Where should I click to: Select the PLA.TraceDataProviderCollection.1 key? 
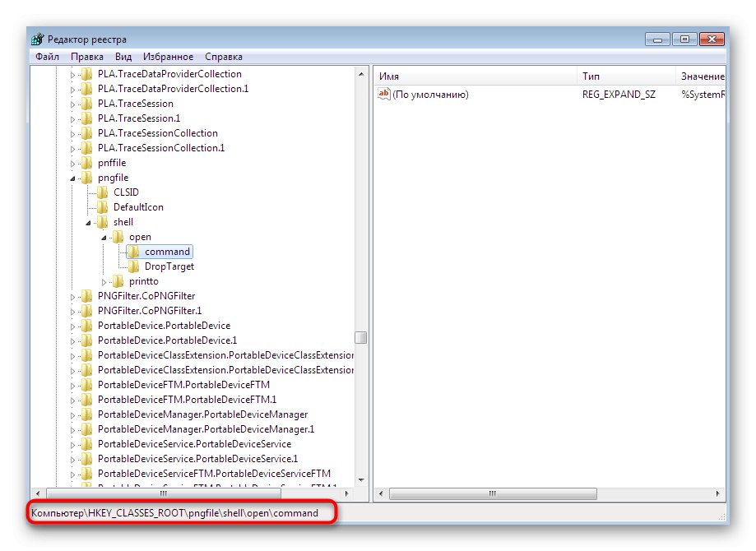coord(173,89)
